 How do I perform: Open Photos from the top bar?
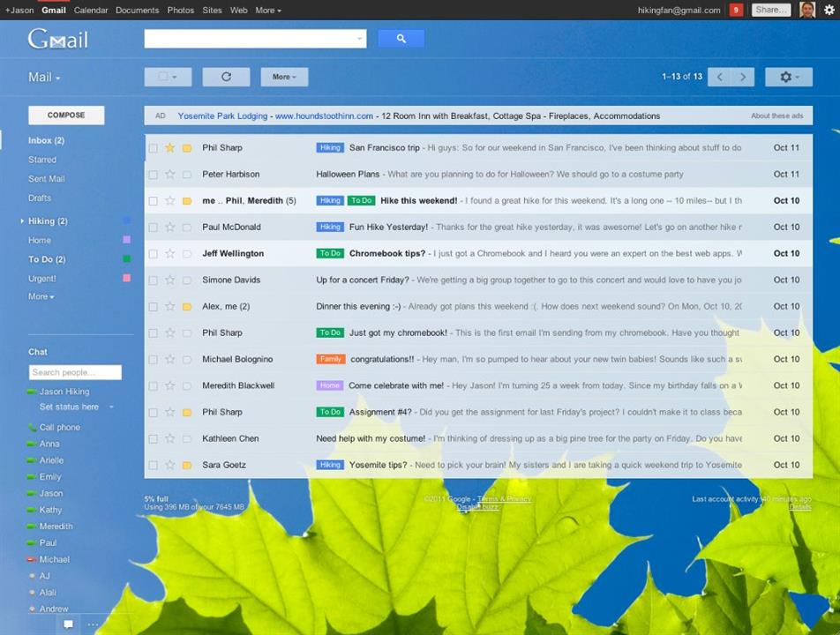tap(181, 11)
